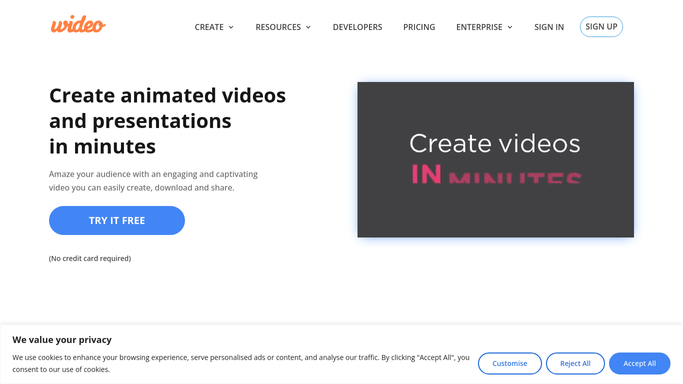Image resolution: width=683 pixels, height=384 pixels.
Task: Click the Create animated videos headline
Action: [167, 121]
